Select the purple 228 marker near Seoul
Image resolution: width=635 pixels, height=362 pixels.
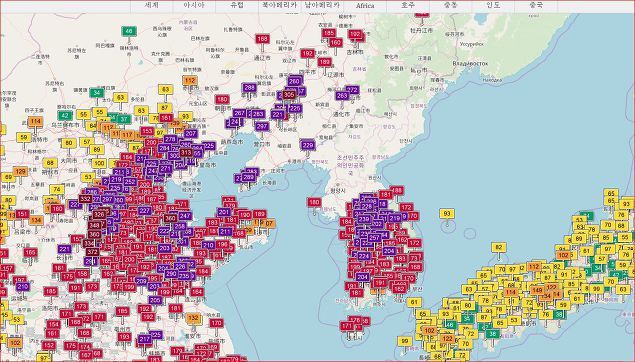pyautogui.click(x=367, y=207)
